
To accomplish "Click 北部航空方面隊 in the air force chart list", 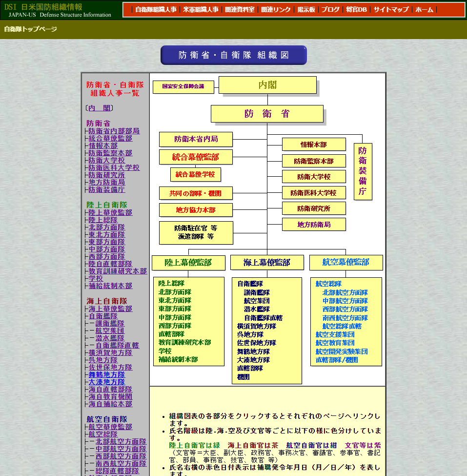I will coord(345,292).
